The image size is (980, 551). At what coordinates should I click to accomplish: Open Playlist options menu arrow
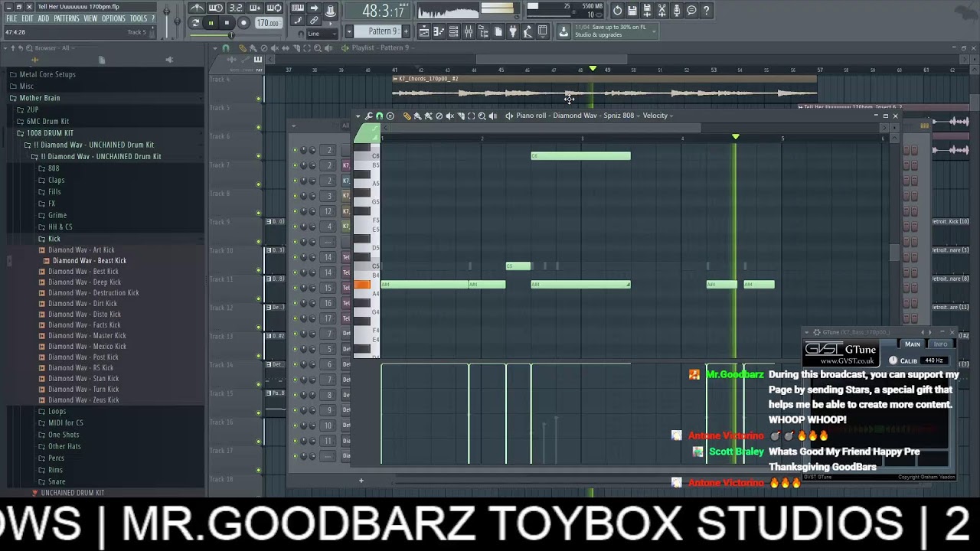pyautogui.click(x=215, y=47)
